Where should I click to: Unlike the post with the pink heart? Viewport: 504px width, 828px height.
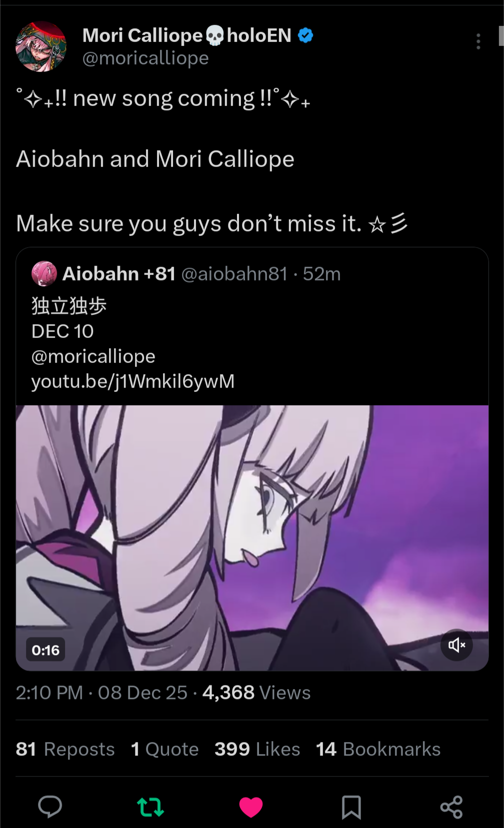click(x=251, y=807)
